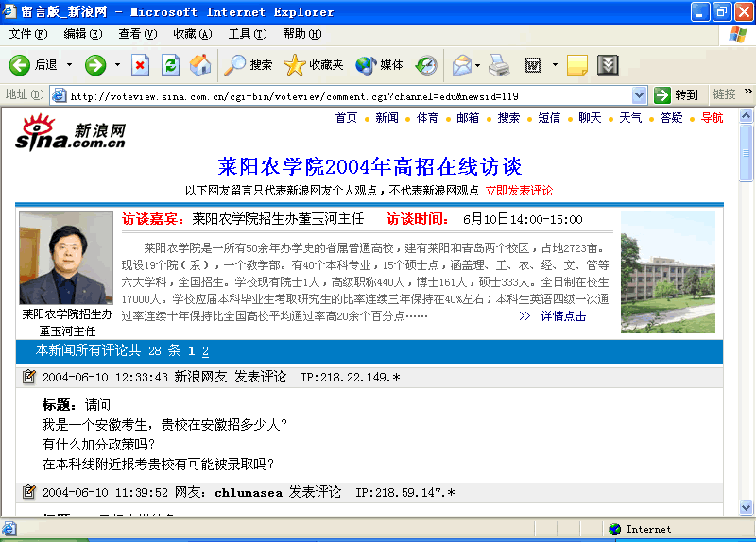Open the Edit button dropdown arrow
The height and width of the screenshot is (542, 756).
coord(555,65)
